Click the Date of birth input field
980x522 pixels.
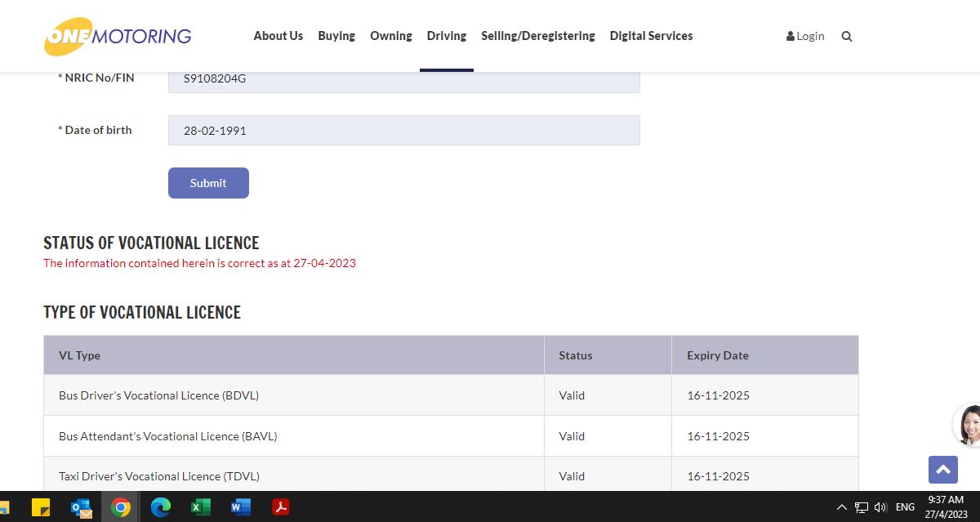pyautogui.click(x=403, y=131)
